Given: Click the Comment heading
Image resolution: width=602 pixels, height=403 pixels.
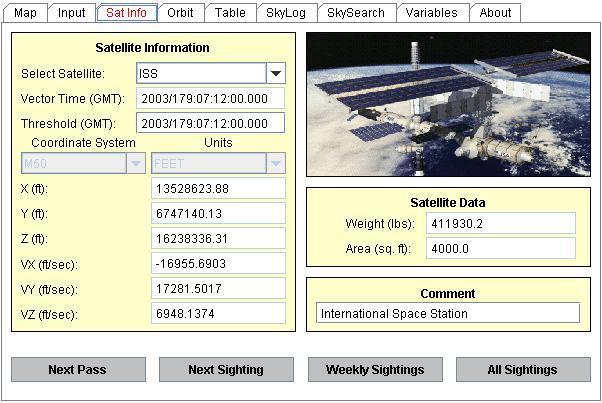Looking at the screenshot, I should (448, 294).
